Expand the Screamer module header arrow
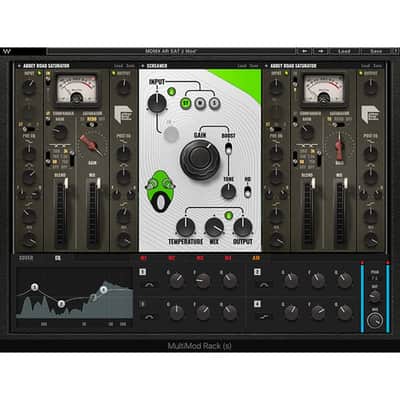 (x=143, y=66)
